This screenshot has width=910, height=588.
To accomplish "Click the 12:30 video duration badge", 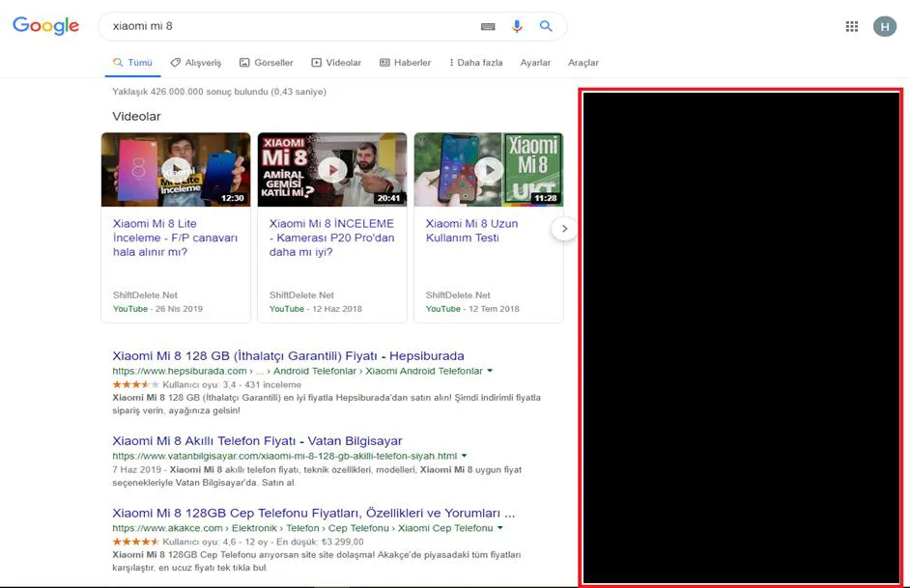I will click(x=232, y=198).
